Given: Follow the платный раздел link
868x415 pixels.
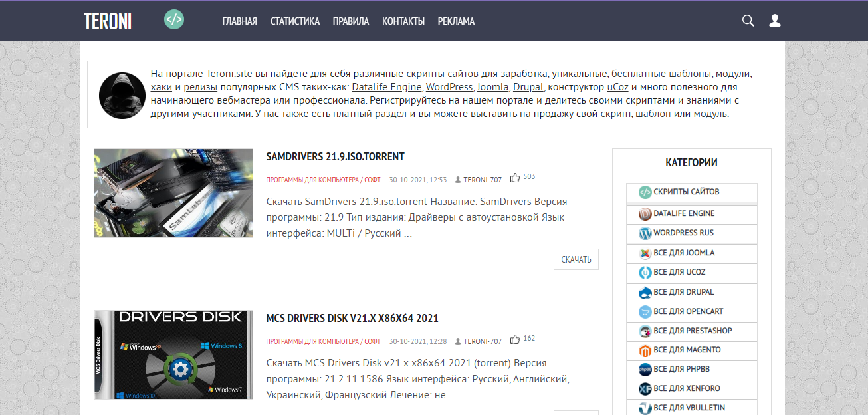Looking at the screenshot, I should (370, 114).
